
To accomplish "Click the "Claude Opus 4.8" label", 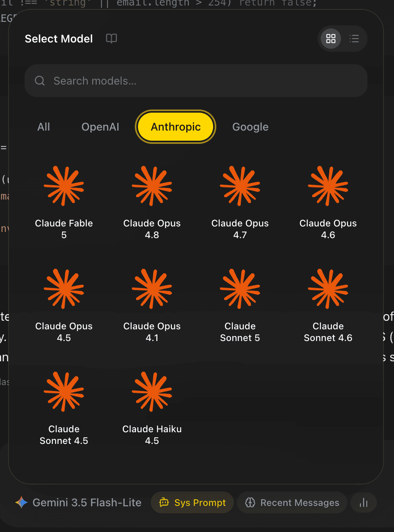I will 152,229.
